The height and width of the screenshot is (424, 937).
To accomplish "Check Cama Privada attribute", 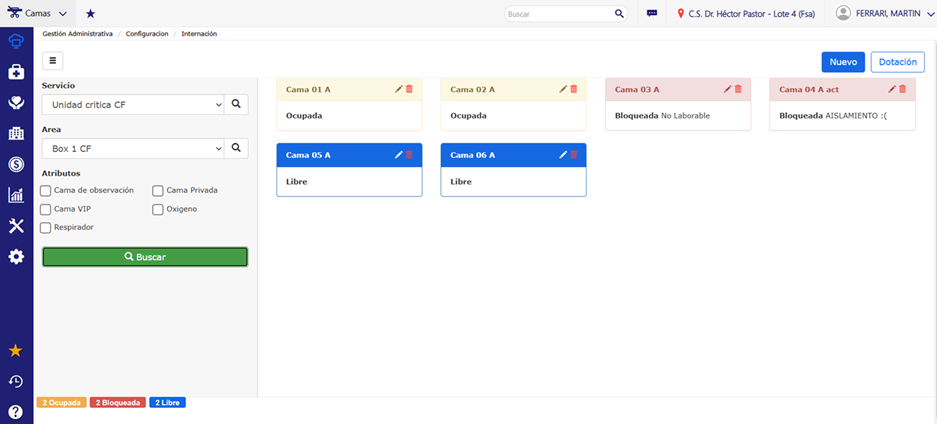I will [x=158, y=191].
